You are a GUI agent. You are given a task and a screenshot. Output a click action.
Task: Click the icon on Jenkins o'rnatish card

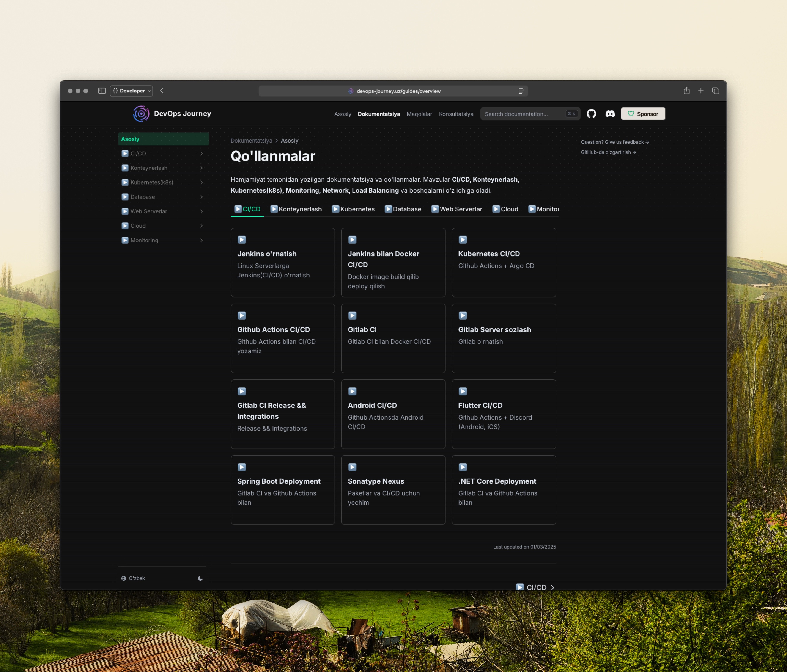pos(242,240)
